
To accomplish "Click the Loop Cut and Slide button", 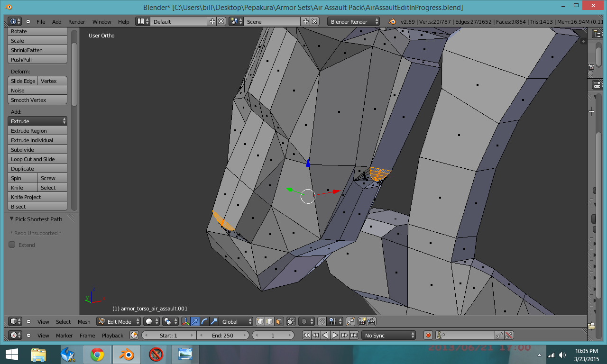I will pyautogui.click(x=37, y=159).
